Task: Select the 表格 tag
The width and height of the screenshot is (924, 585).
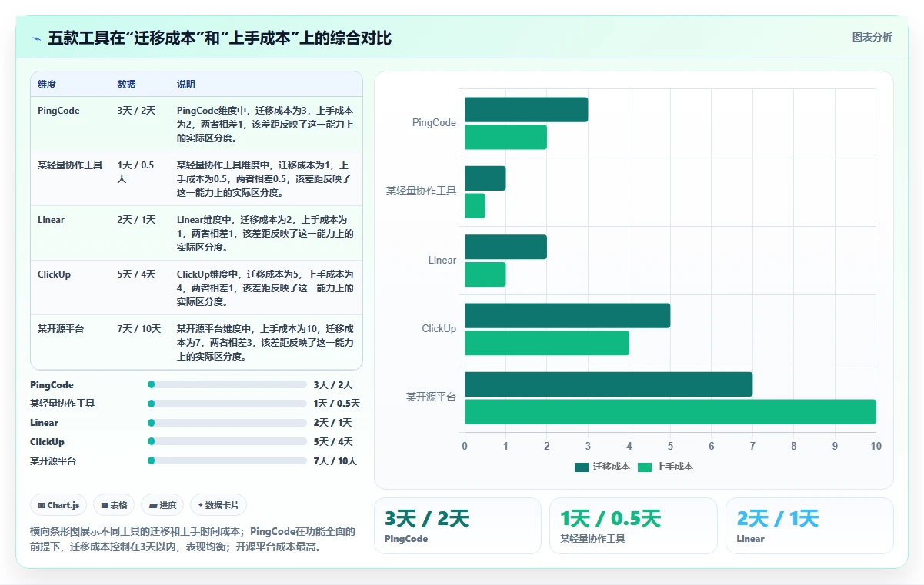Action: tap(114, 505)
